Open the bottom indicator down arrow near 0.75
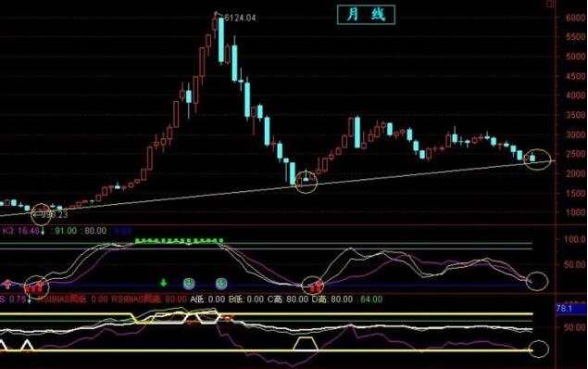588x369 pixels. click(30, 299)
